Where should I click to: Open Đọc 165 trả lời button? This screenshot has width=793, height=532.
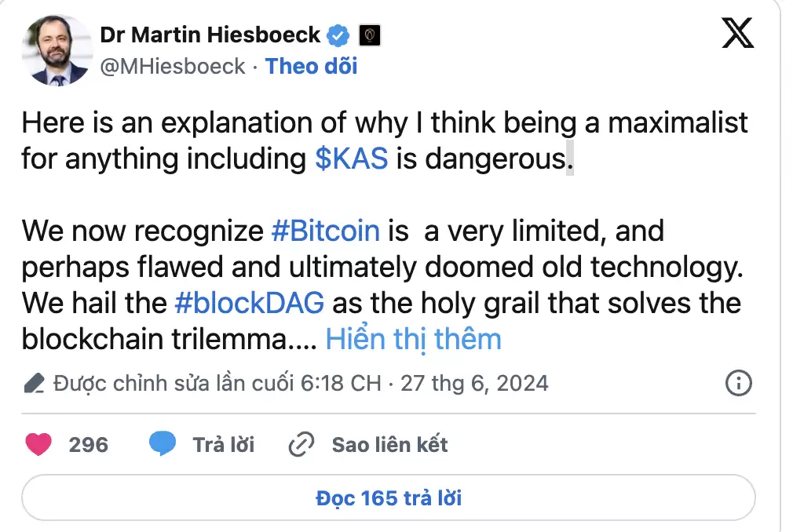389,497
